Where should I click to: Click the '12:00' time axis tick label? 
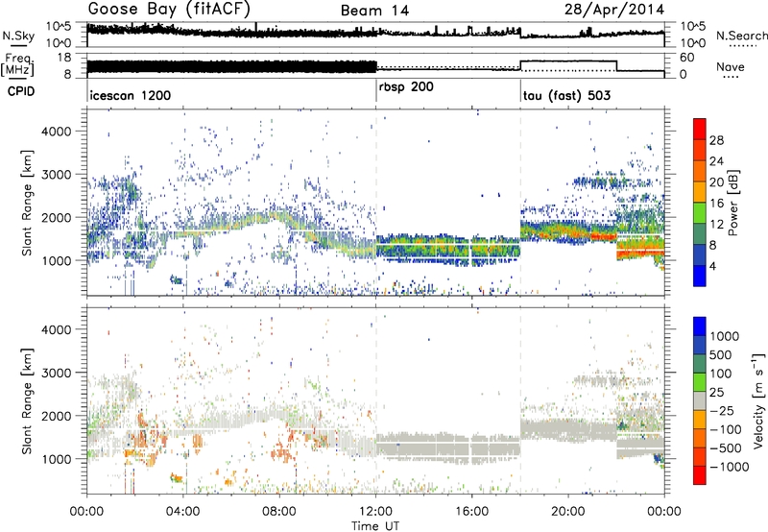tap(375, 512)
